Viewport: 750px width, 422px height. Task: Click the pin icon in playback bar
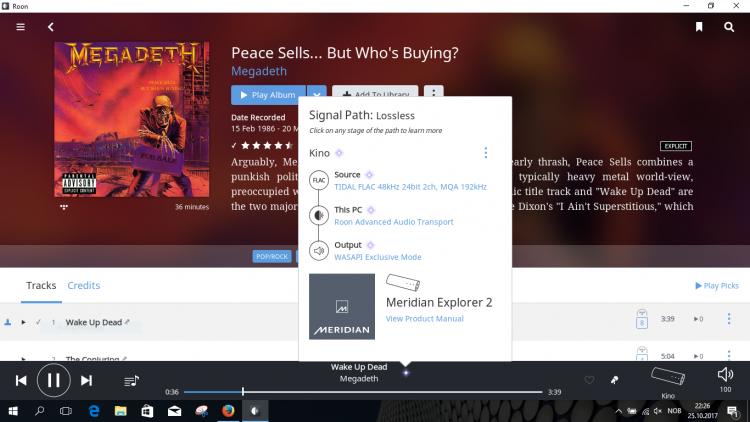[615, 380]
